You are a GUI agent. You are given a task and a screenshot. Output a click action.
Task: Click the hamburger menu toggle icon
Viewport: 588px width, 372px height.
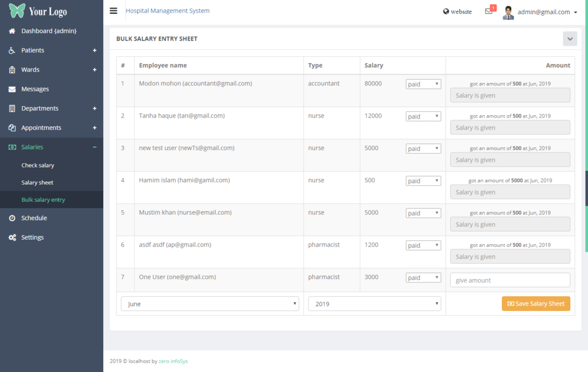coord(114,11)
